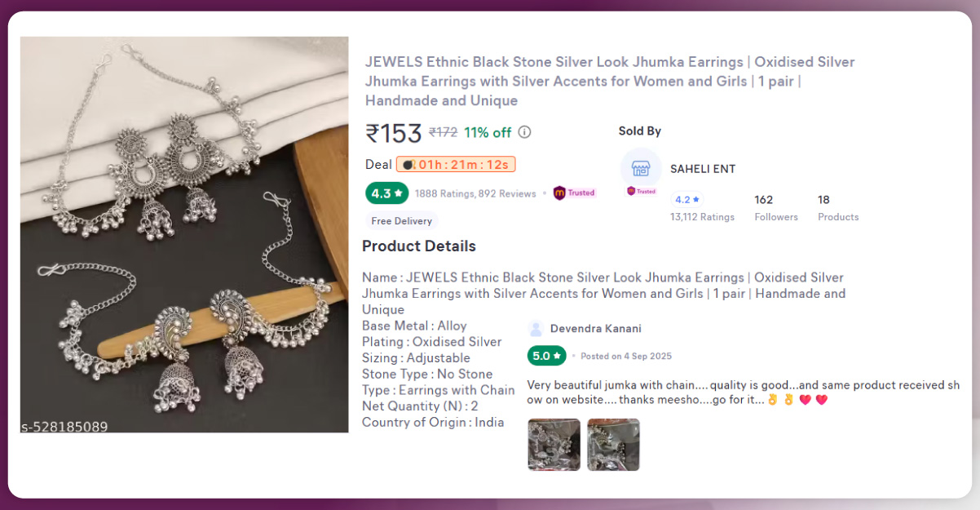
Task: Click the JEWELS Ethnic Black Stone product title
Action: 609,81
